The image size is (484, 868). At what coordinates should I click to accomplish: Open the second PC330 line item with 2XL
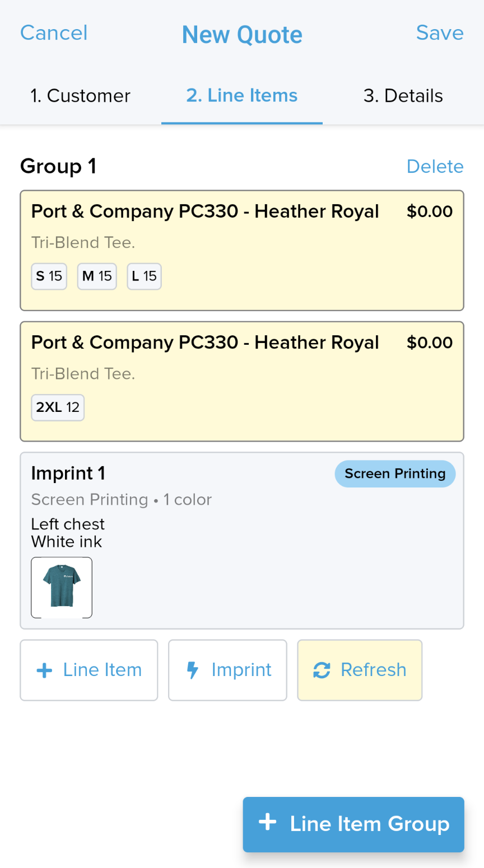(242, 382)
